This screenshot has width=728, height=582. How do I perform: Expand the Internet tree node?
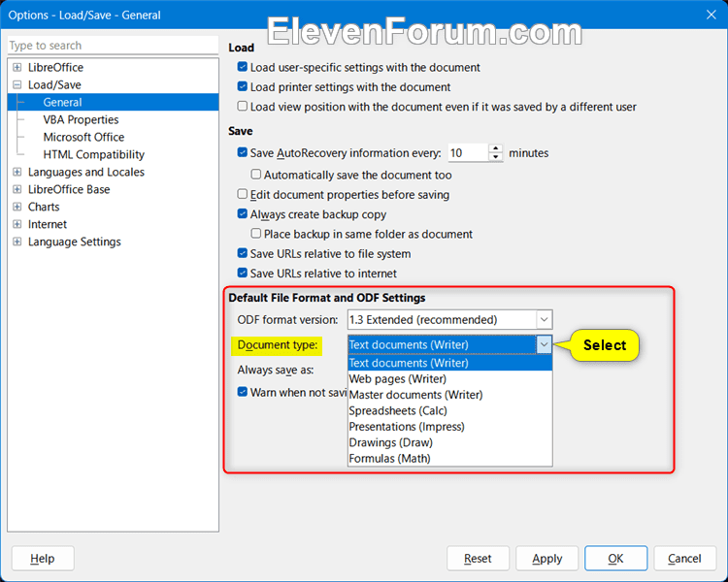pos(17,224)
